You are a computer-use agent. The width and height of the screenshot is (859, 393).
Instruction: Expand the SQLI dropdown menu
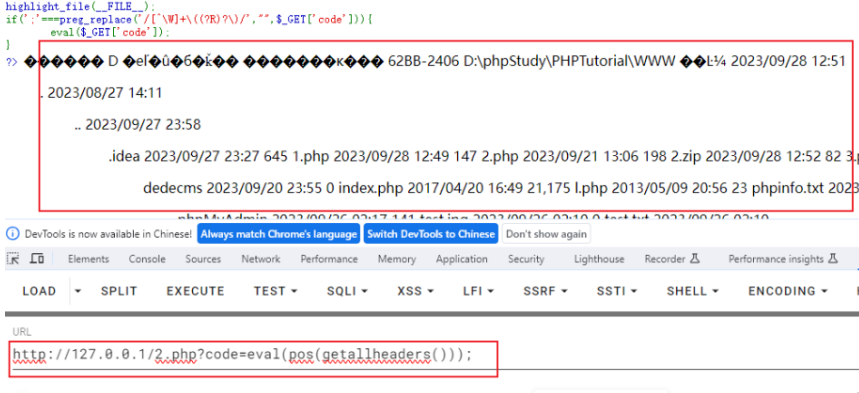tap(347, 291)
